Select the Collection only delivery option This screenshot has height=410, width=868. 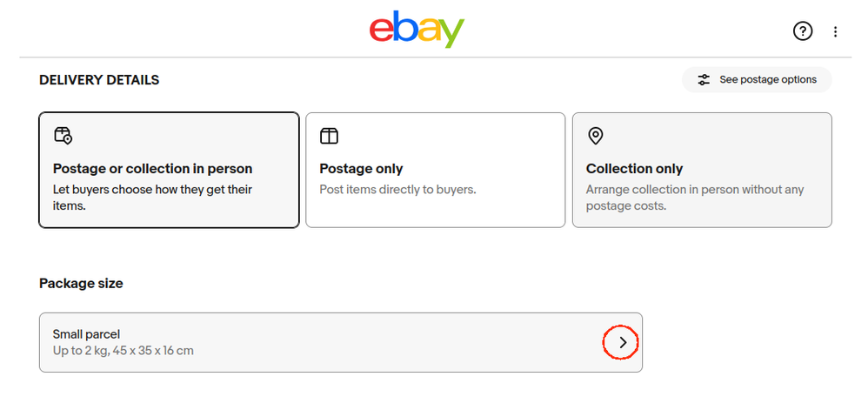click(702, 170)
